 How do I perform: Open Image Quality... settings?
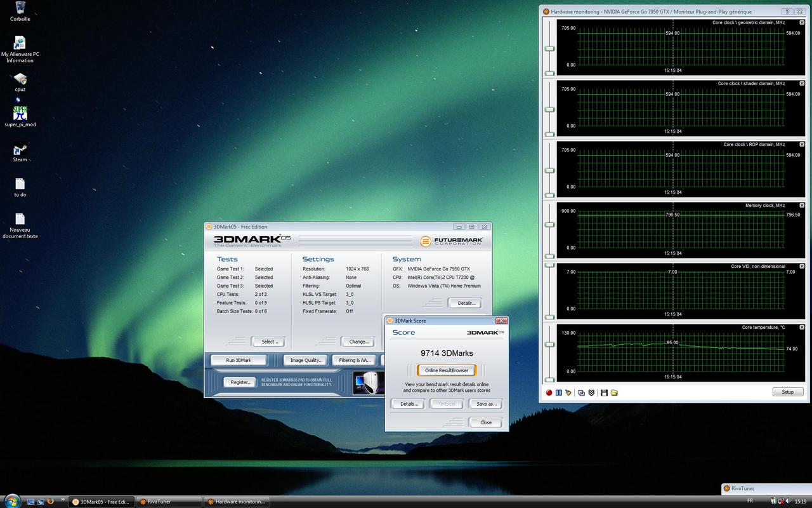(x=306, y=360)
